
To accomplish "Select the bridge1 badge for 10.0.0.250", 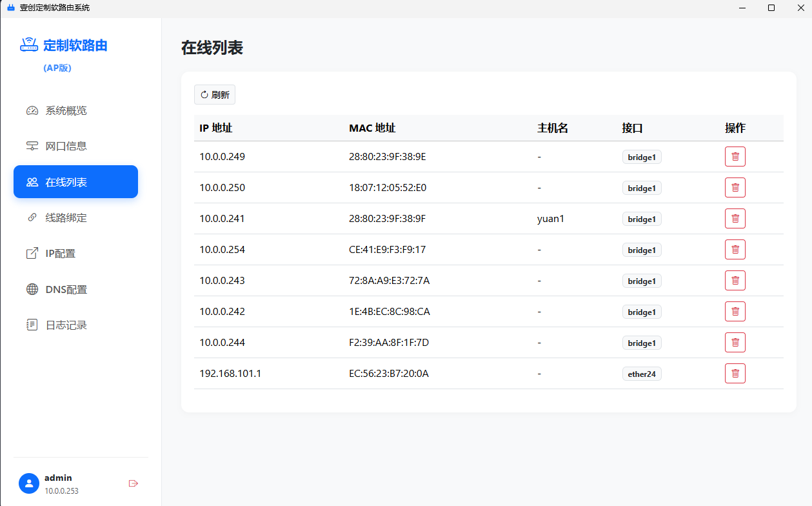I will (x=642, y=188).
